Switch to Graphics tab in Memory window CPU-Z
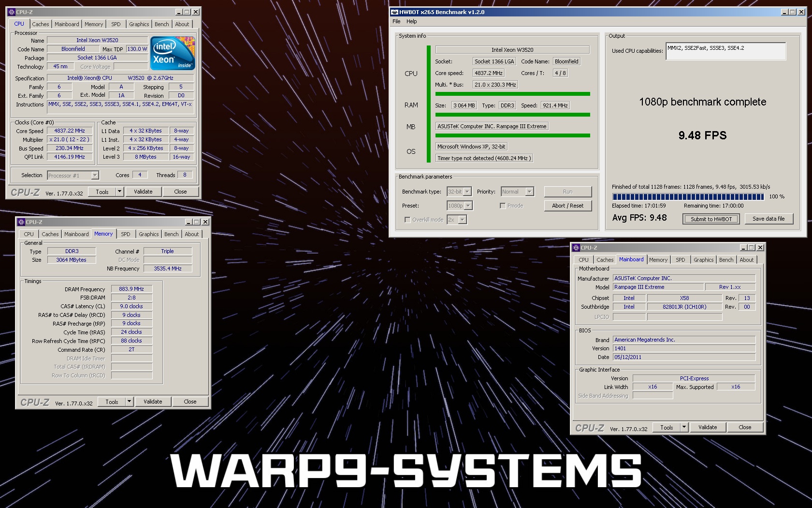Screen dimensions: 812x508 coord(148,234)
